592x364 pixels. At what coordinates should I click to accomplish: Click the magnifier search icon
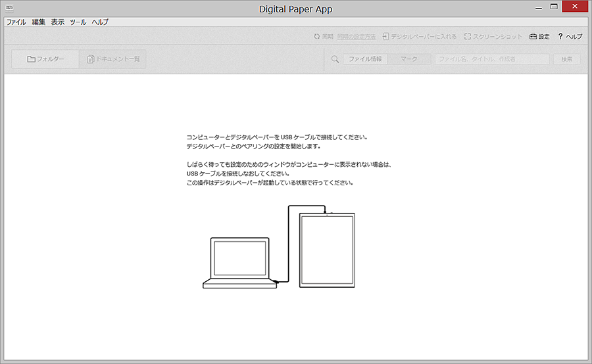[335, 59]
